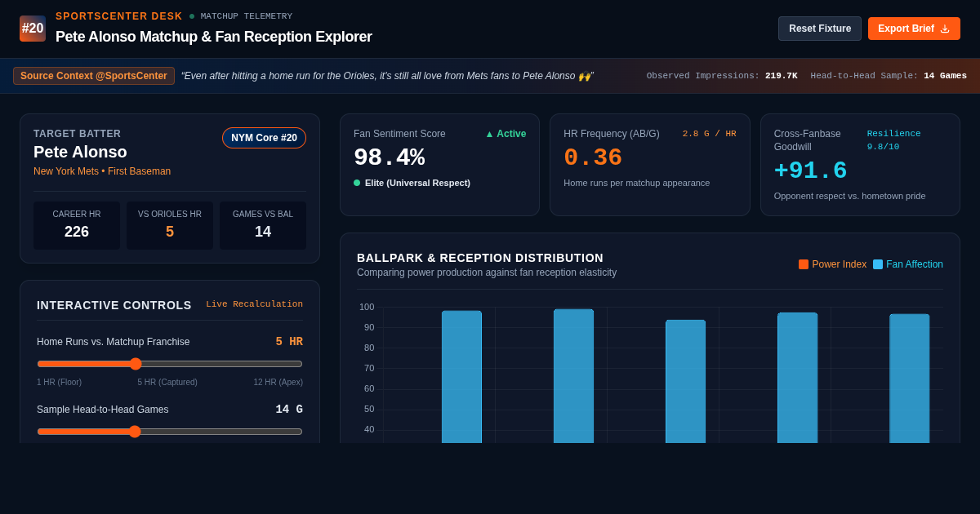The height and width of the screenshot is (514, 980).
Task: Click the NYM Core #20 badge
Action: tap(264, 138)
